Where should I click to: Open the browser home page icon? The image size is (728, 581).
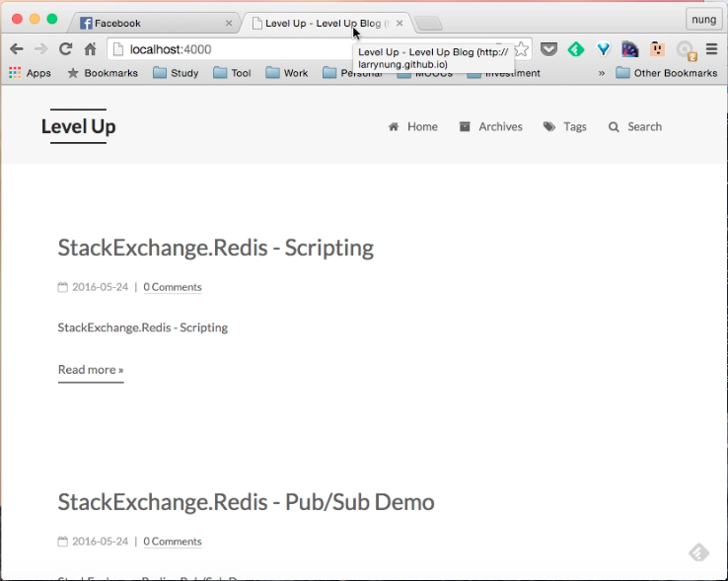coord(90,48)
